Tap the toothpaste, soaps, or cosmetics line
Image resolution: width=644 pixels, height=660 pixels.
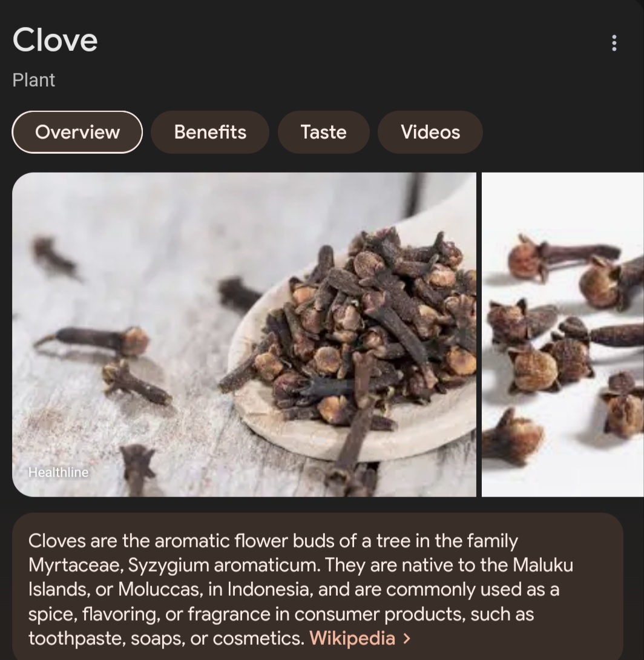click(x=166, y=639)
